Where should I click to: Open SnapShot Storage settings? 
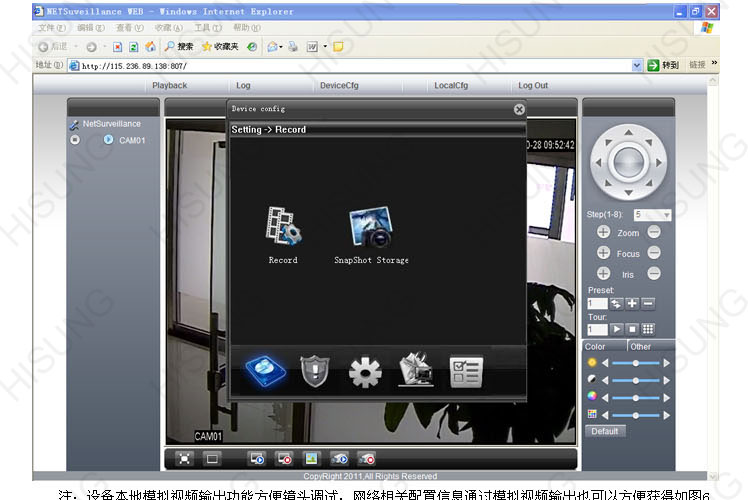point(370,228)
